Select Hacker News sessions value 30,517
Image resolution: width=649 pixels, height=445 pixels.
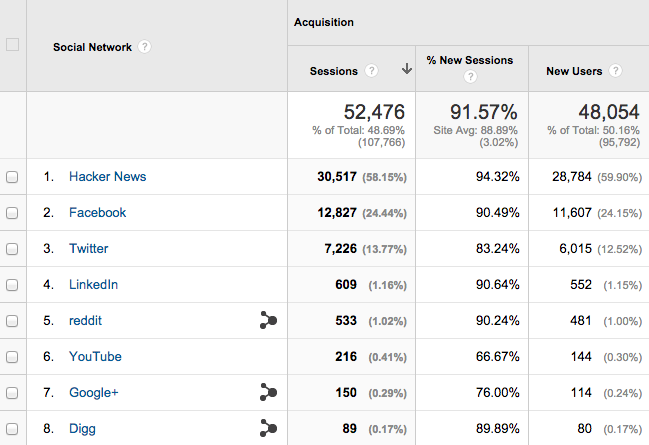pos(337,177)
